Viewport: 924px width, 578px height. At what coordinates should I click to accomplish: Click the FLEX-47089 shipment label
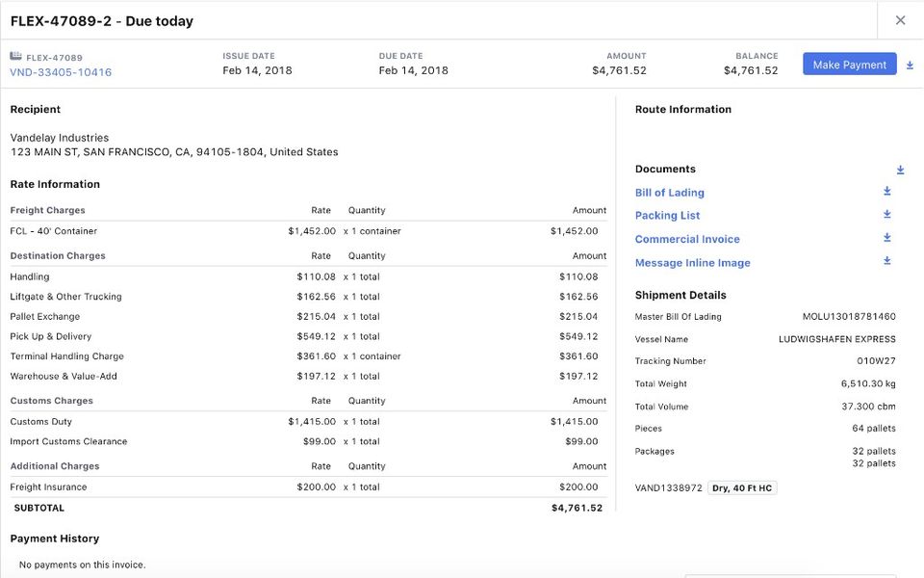54,58
